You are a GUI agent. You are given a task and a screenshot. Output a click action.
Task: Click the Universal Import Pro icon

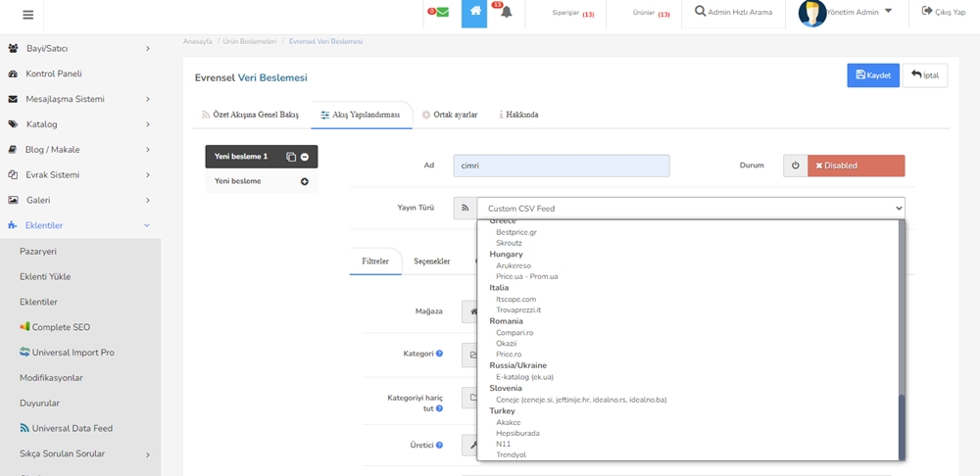(x=25, y=353)
